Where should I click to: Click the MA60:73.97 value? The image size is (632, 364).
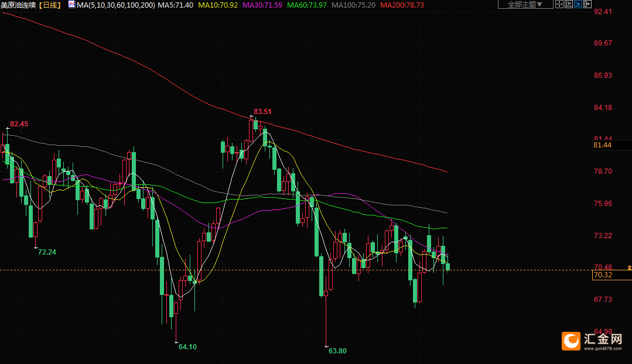click(x=307, y=5)
